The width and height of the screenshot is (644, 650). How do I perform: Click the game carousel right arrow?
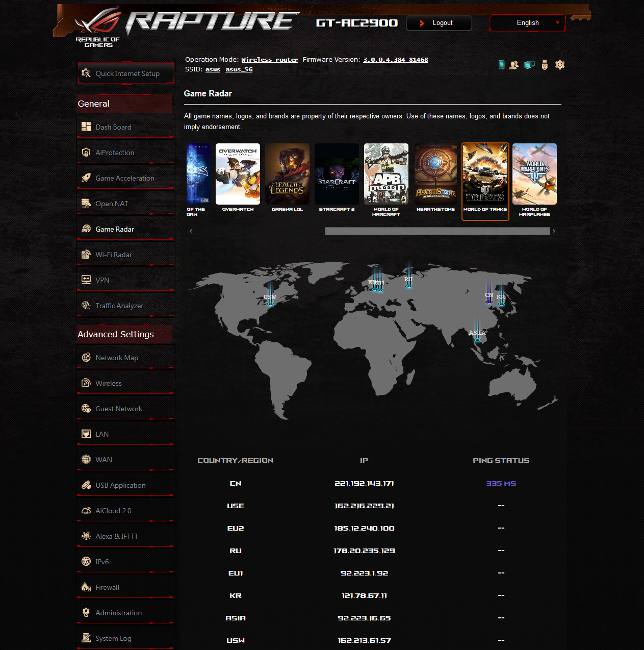pos(554,231)
